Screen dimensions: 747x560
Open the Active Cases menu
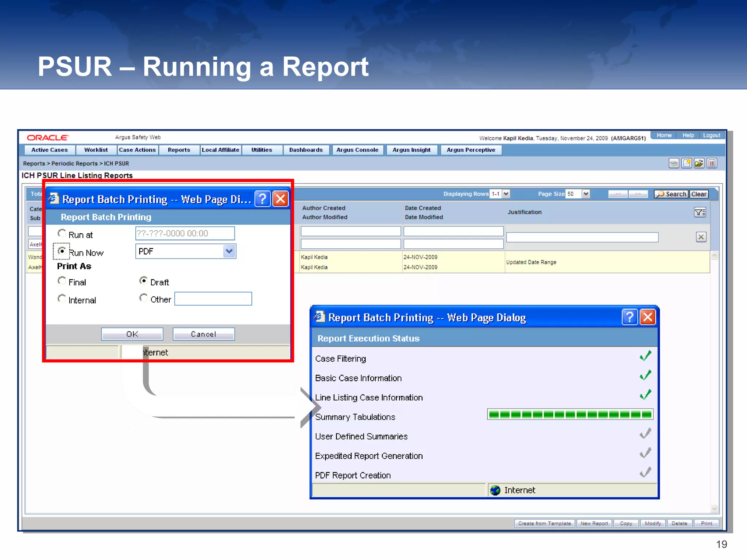coord(50,150)
